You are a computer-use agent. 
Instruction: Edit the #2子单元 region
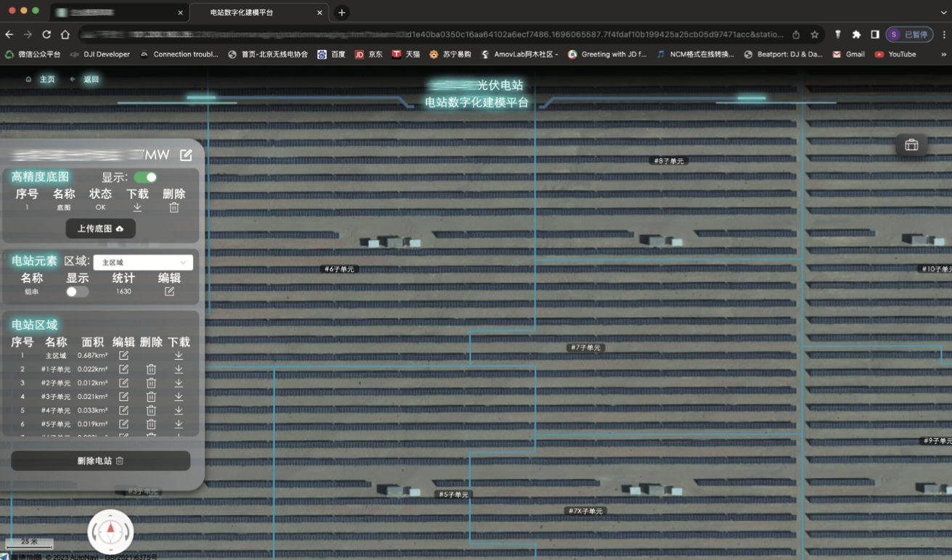123,383
